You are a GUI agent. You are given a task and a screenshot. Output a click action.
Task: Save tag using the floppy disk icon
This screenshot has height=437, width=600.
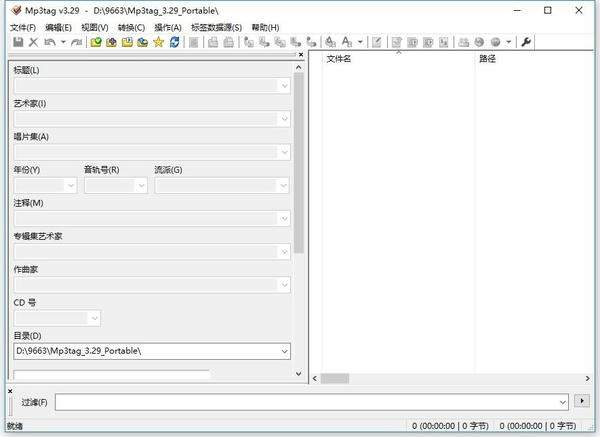tap(18, 42)
